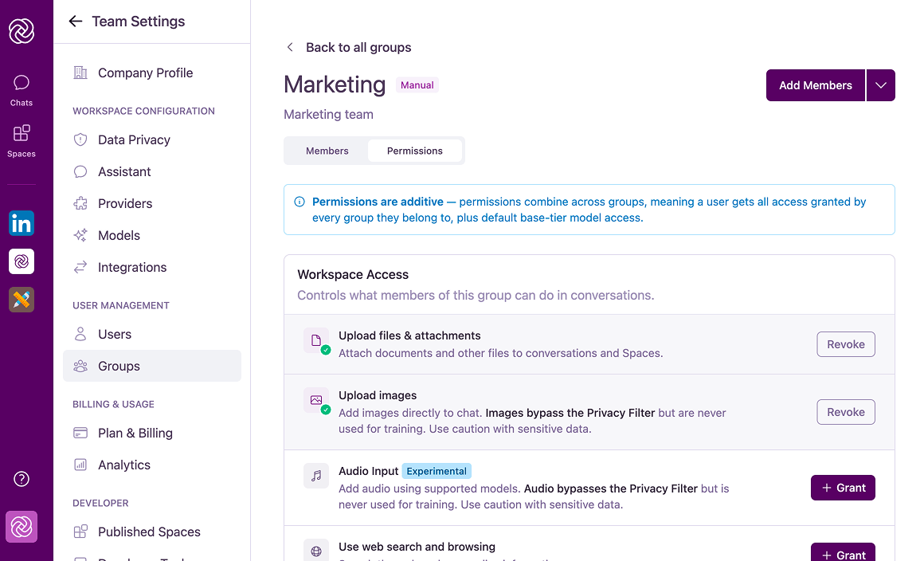The width and height of the screenshot is (924, 561).
Task: Click the app logo at top of sidebar
Action: pos(22,30)
